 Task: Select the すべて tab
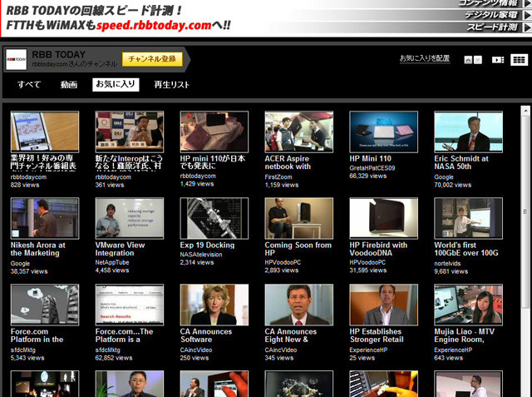[x=29, y=84]
